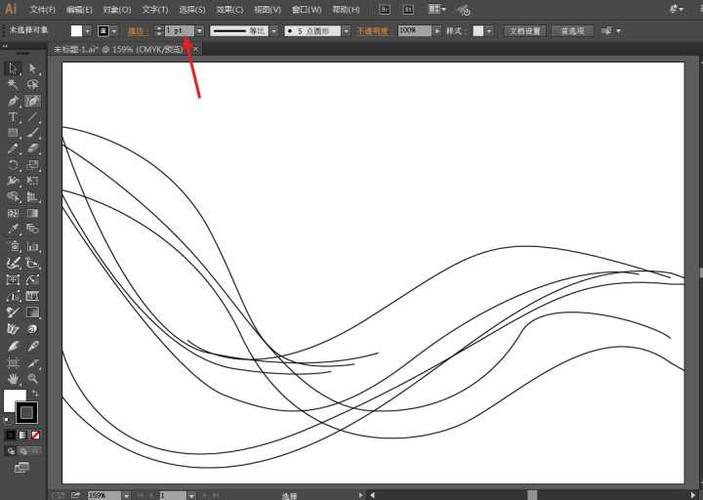Select the Pencil tool
Viewport: 703px width, 500px height.
click(13, 148)
